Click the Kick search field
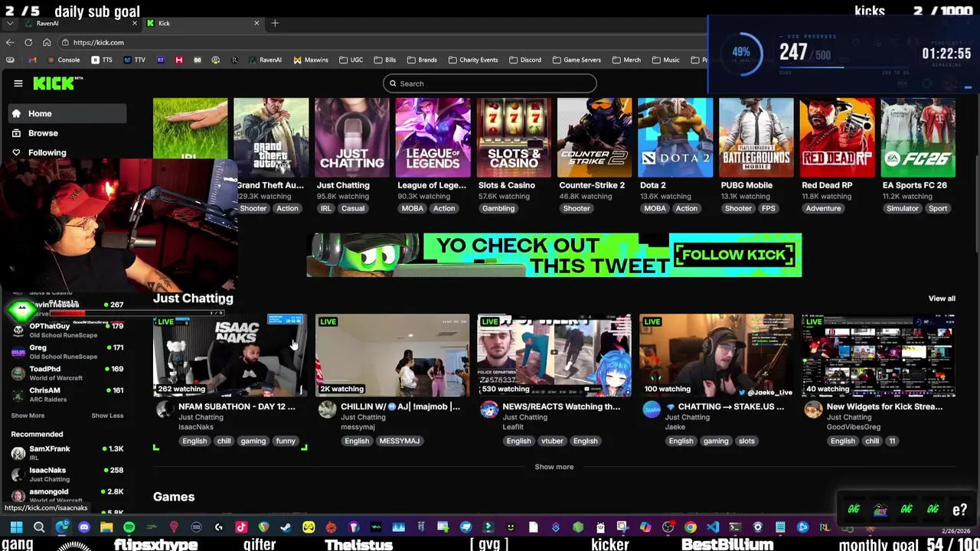 pos(490,83)
